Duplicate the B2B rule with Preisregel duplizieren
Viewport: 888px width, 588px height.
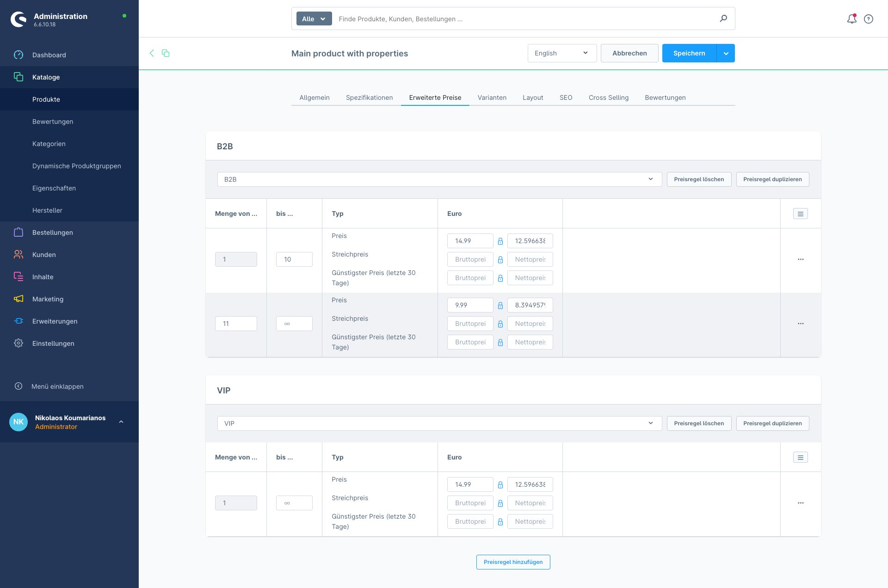pyautogui.click(x=772, y=179)
